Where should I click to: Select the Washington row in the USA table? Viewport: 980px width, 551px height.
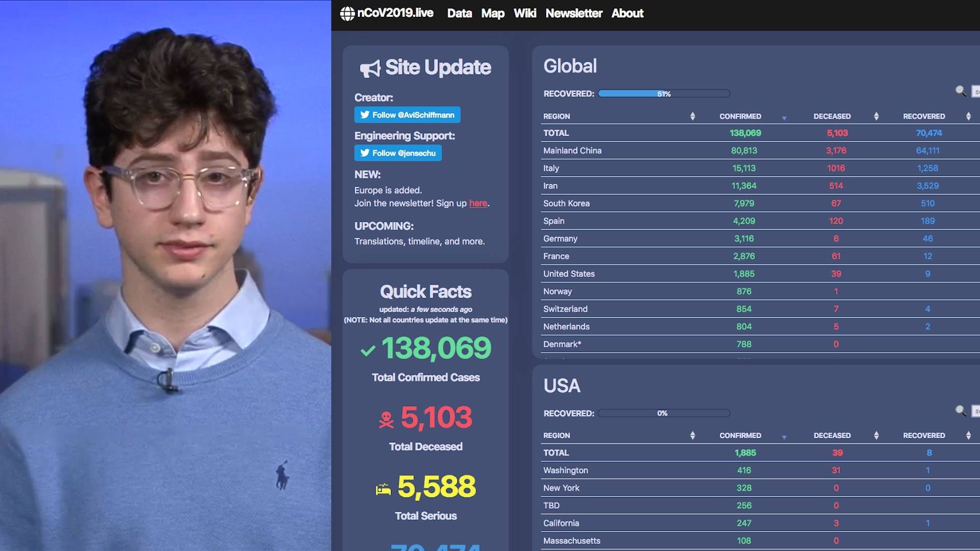566,470
